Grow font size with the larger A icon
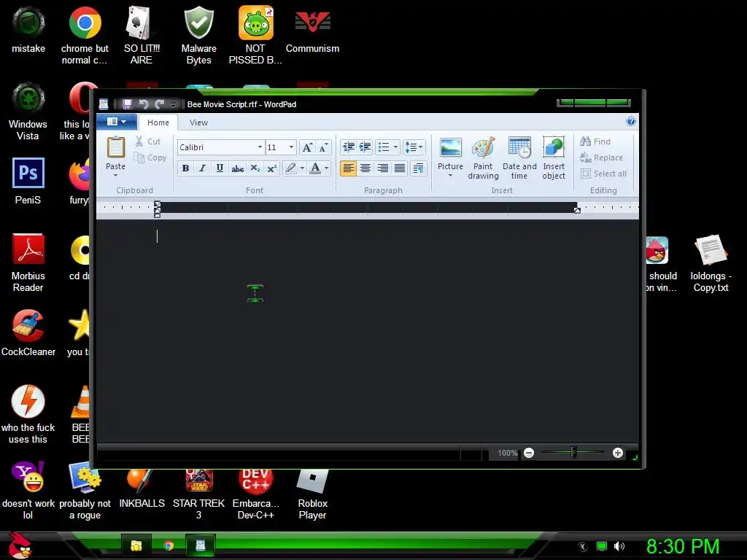Image resolution: width=747 pixels, height=560 pixels. (x=307, y=147)
